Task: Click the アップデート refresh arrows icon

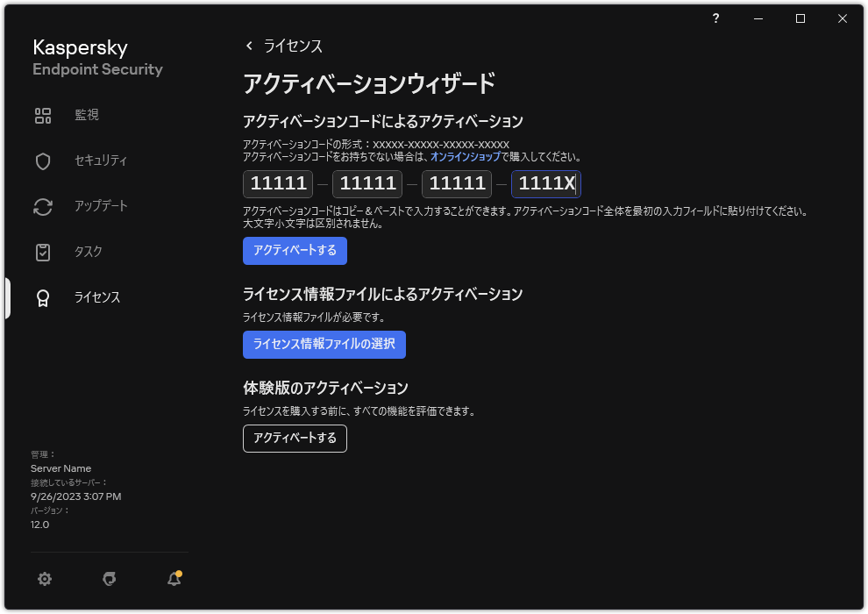Action: (42, 206)
